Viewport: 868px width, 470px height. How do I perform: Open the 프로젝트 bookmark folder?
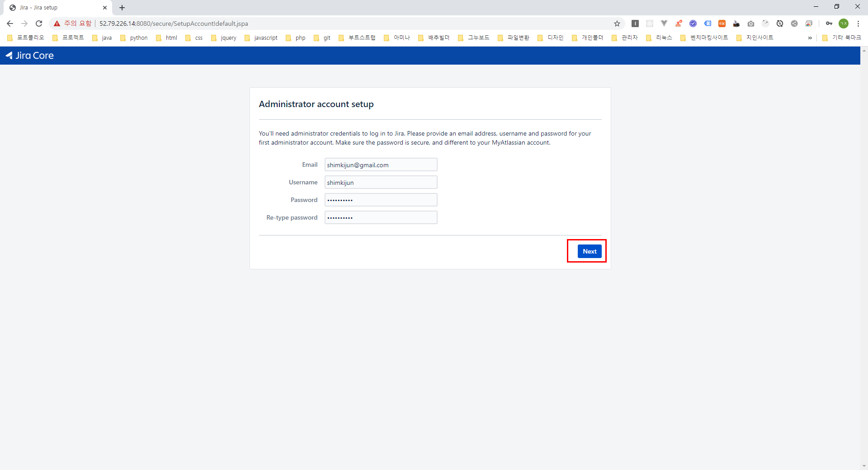[x=68, y=38]
